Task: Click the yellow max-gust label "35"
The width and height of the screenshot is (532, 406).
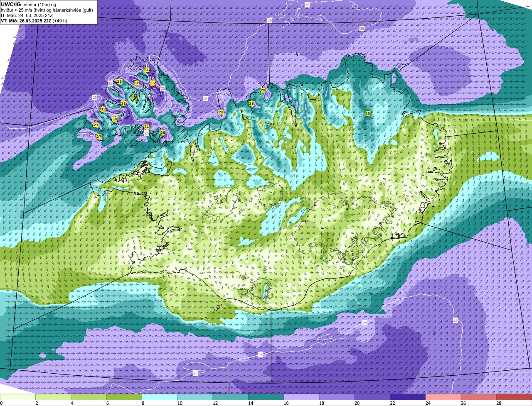Action: [x=153, y=83]
